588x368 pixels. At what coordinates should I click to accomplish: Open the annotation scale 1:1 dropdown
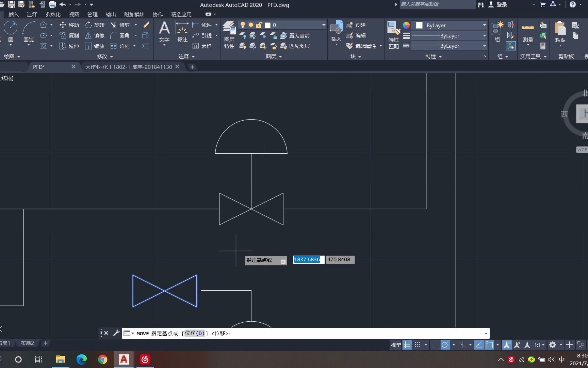(539, 345)
